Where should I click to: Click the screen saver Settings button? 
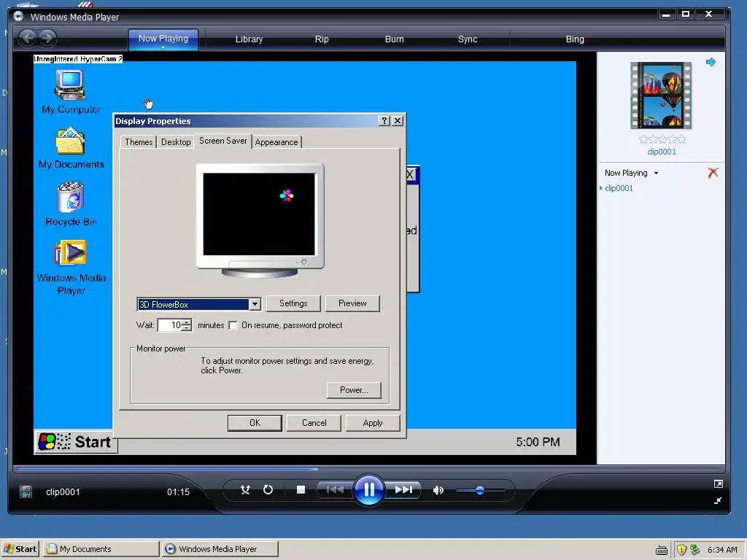pos(293,303)
